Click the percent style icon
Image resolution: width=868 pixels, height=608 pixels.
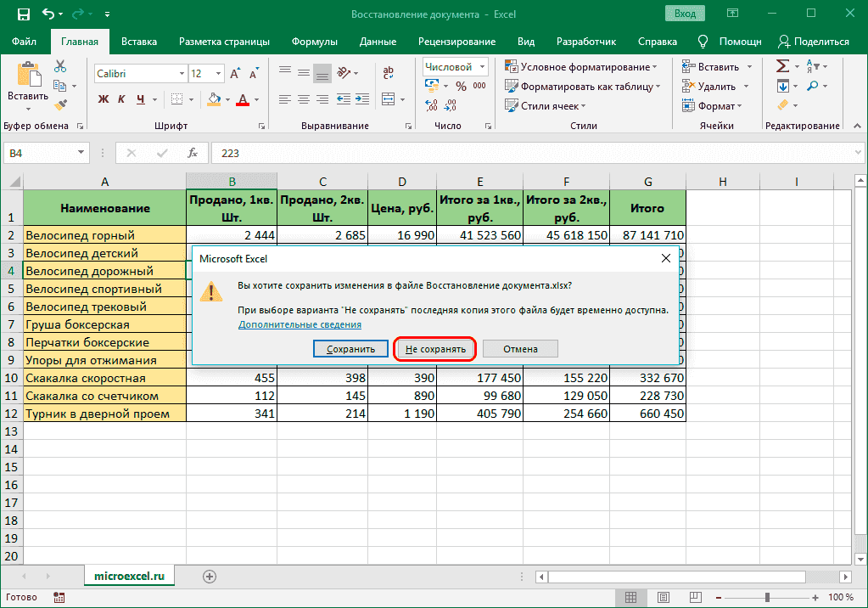tap(461, 86)
